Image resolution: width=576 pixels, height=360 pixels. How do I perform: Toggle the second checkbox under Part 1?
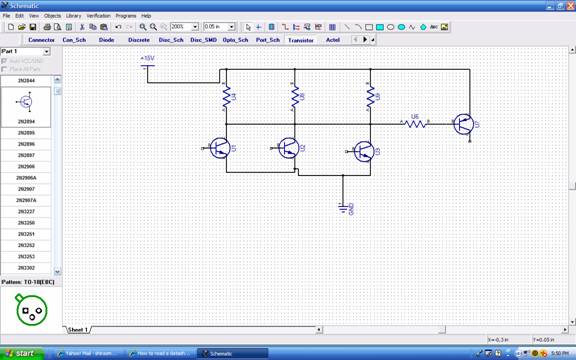point(4,69)
